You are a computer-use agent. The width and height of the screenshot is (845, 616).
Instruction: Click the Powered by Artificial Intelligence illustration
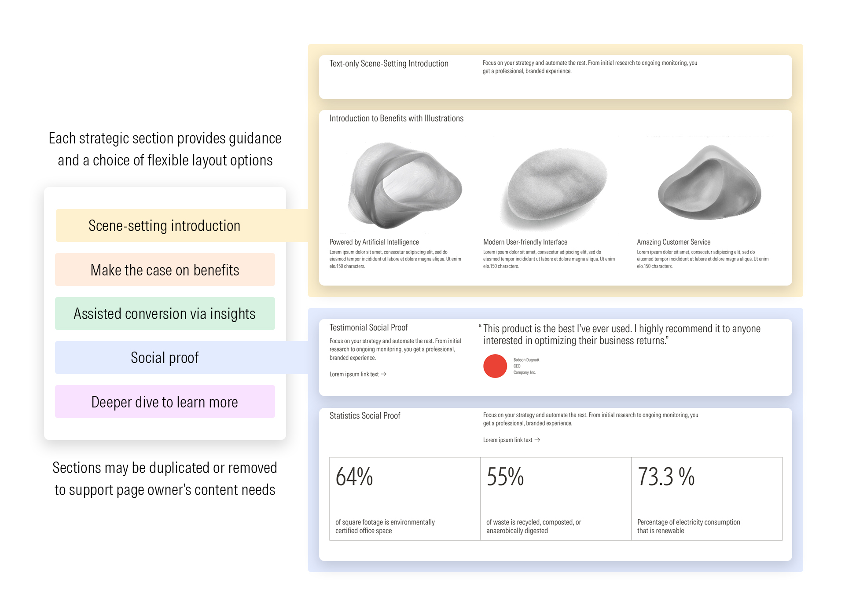[x=404, y=186]
